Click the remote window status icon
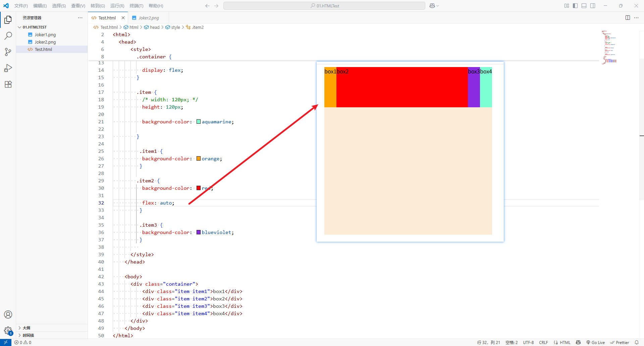This screenshot has width=644, height=346. coord(6,342)
